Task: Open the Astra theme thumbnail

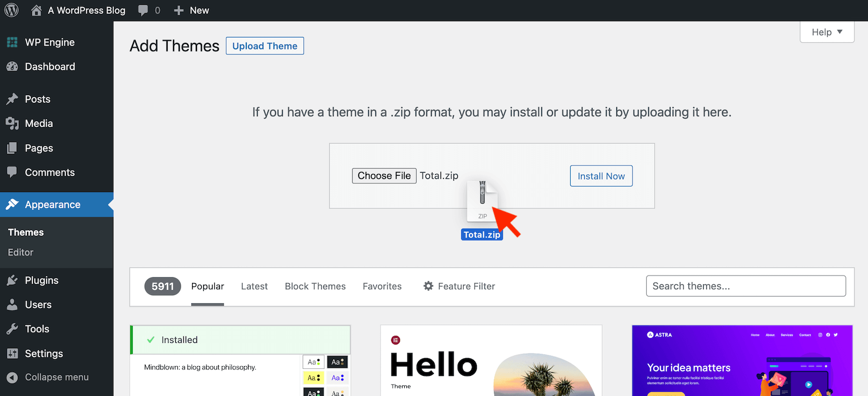Action: 742,361
